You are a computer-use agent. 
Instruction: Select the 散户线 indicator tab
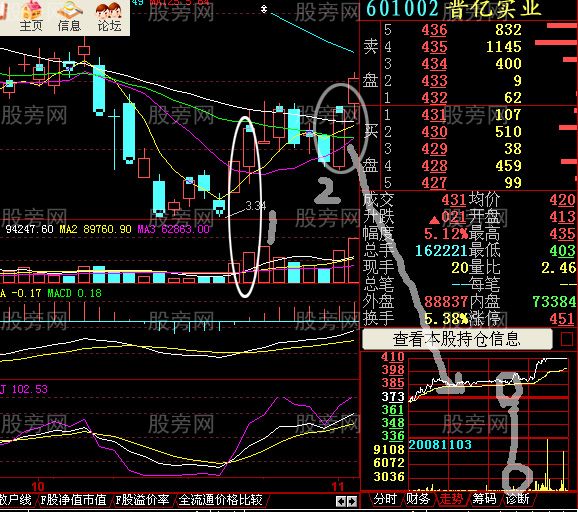(x=15, y=500)
